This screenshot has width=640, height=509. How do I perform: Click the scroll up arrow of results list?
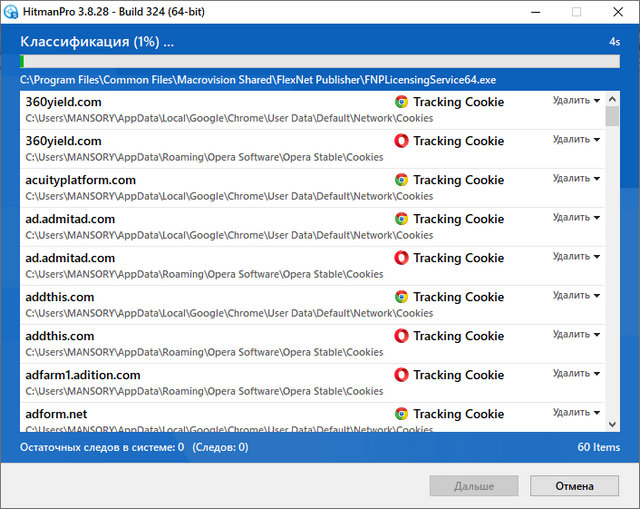pyautogui.click(x=612, y=98)
